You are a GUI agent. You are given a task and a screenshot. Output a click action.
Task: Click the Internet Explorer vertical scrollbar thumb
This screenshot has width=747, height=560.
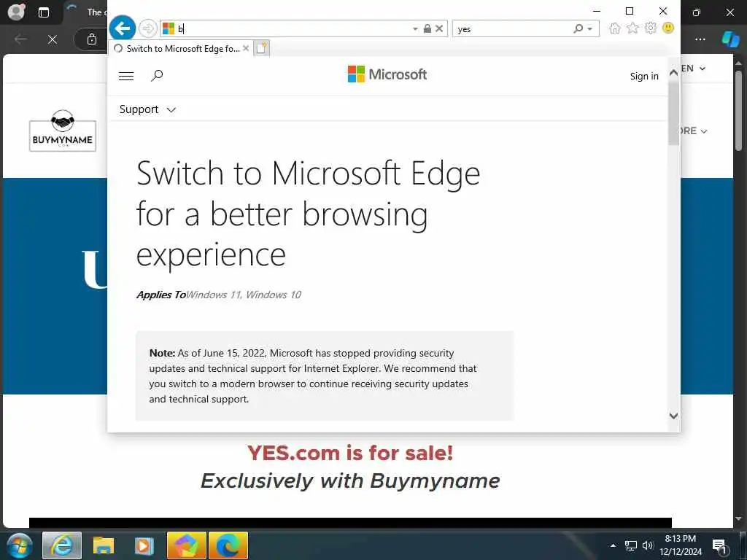point(673,112)
